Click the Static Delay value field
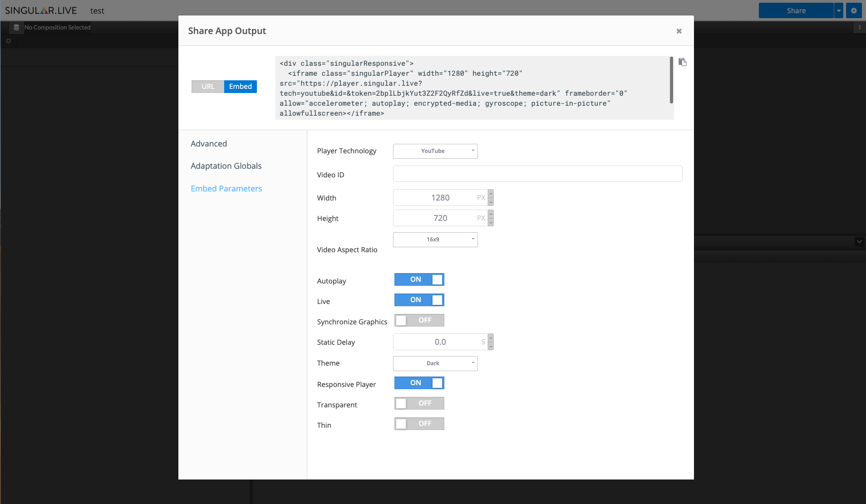The image size is (866, 504). pos(440,342)
